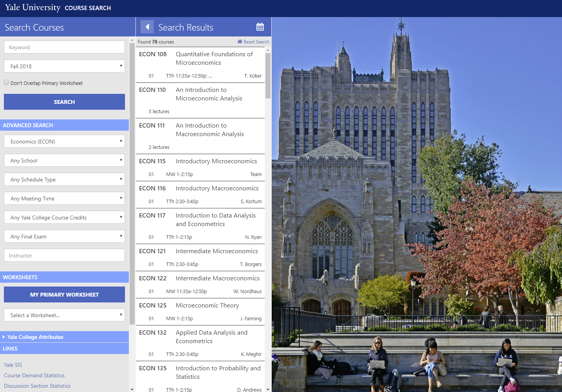Click Reset Search link

click(x=256, y=42)
